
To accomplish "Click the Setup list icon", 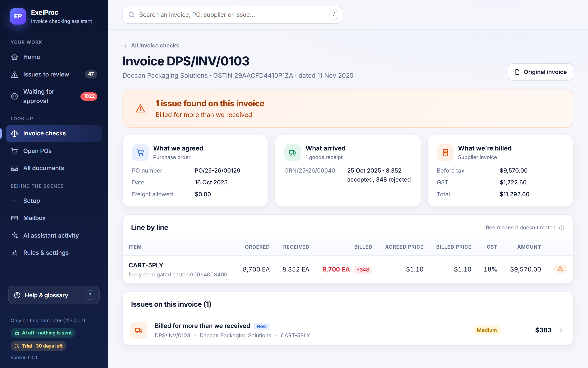I will click(14, 201).
